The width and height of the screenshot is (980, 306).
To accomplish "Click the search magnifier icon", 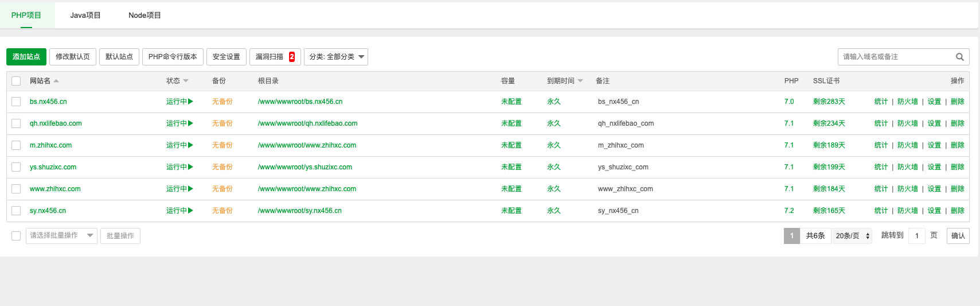I will click(x=959, y=57).
